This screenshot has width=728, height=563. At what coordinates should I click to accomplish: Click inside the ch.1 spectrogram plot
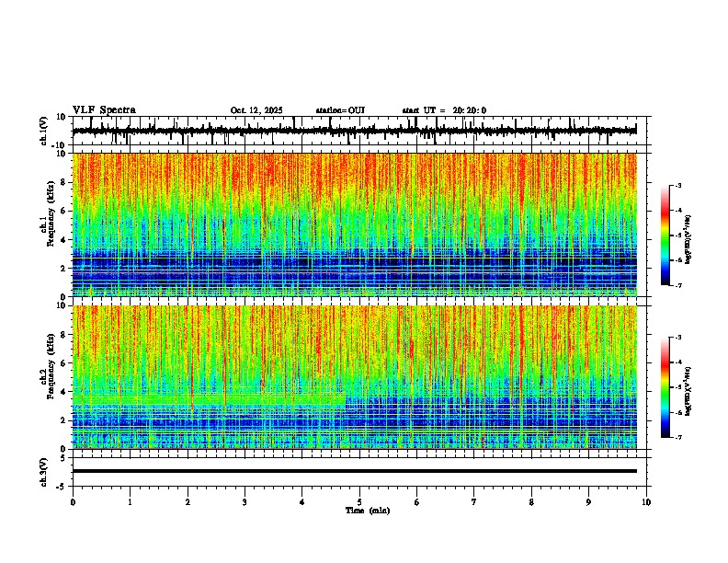(x=354, y=224)
